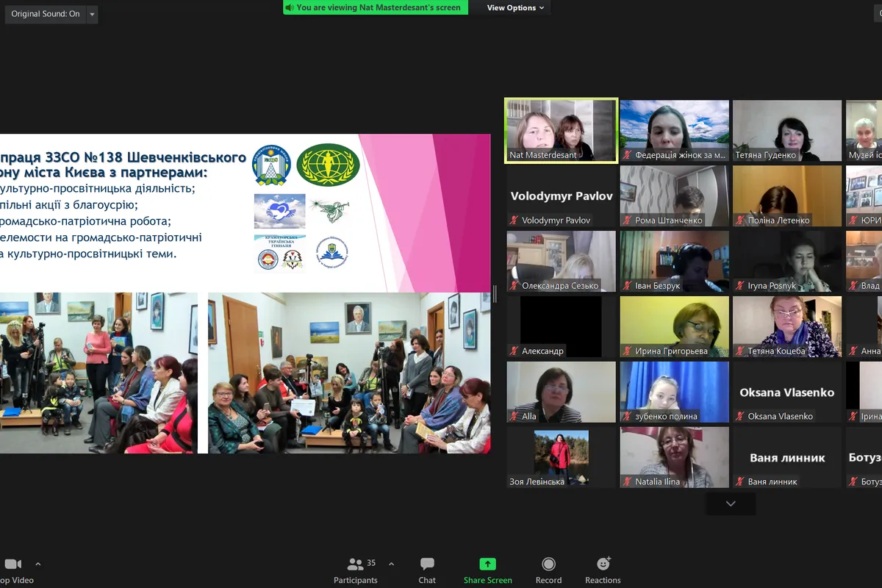Toggle the Stop Video camera icon
Screen dimensions: 882x588
click(x=12, y=564)
